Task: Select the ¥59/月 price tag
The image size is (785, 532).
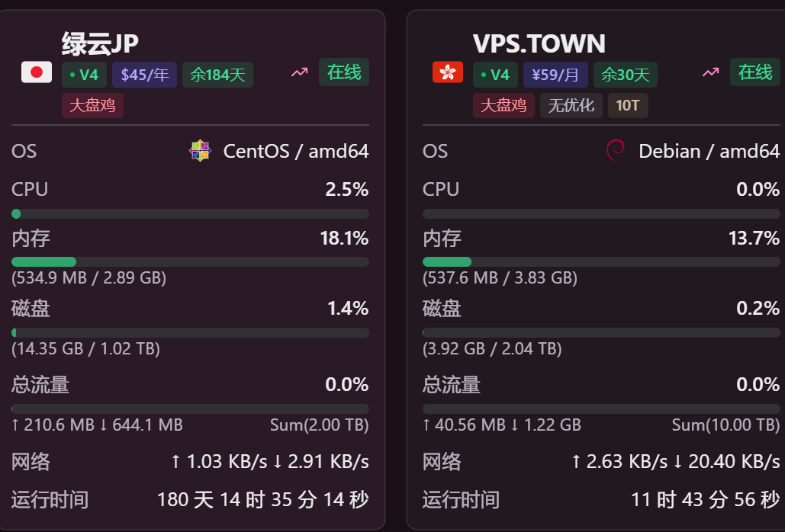Action: [555, 75]
